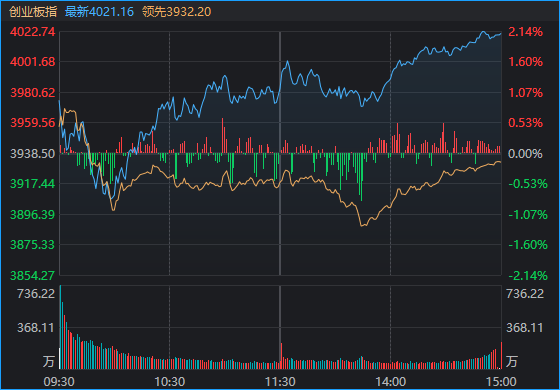Select the 3917.44 price axis label
Viewport: 560px width, 390px height.
[32, 184]
